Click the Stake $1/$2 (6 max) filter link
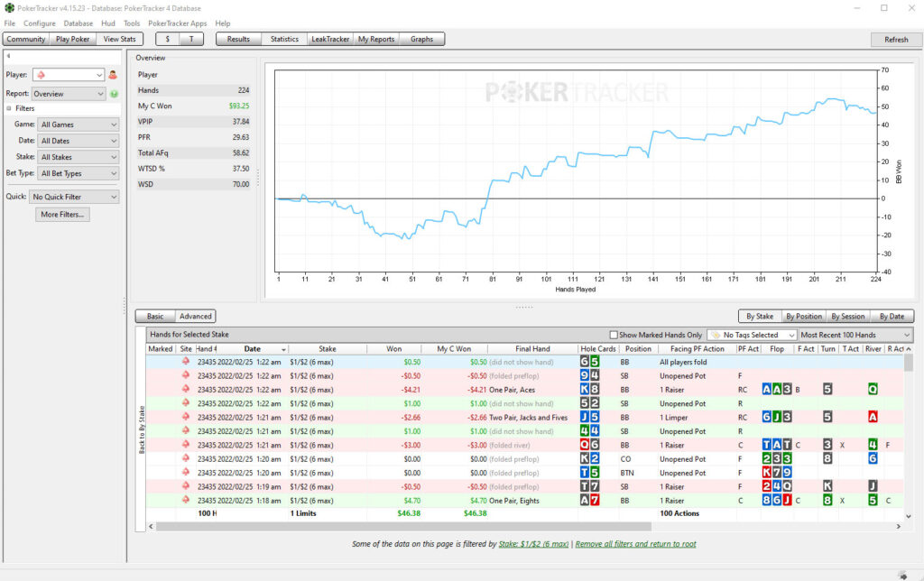924x581 pixels. click(x=534, y=544)
